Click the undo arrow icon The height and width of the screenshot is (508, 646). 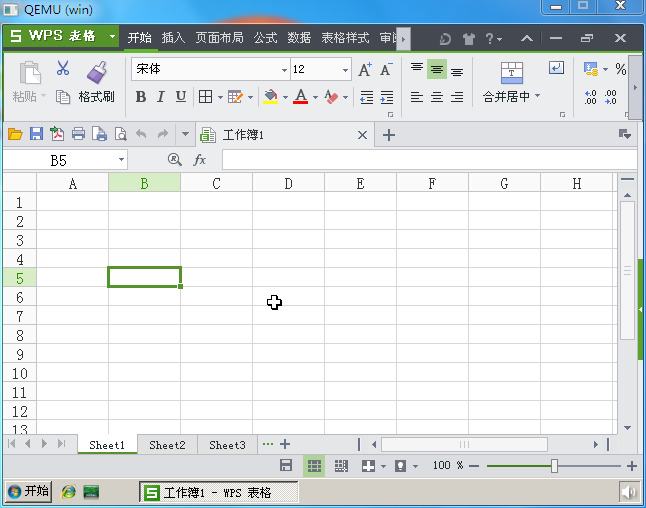tap(141, 134)
